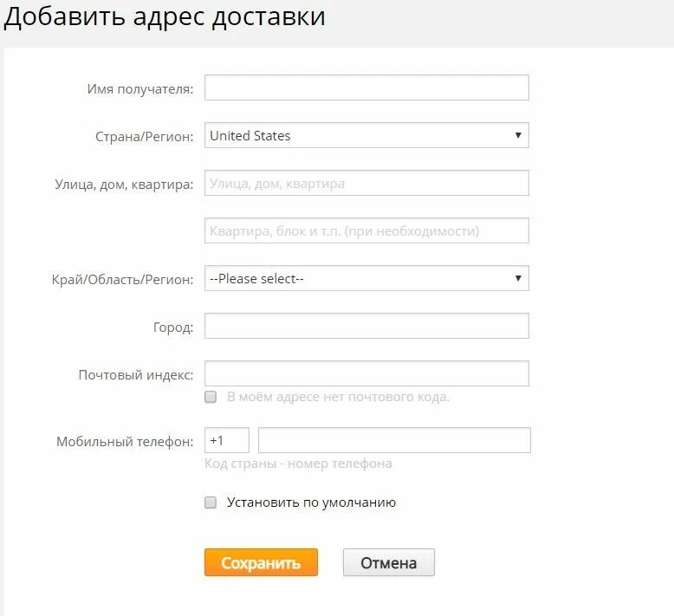Image resolution: width=674 pixels, height=616 pixels.
Task: Focus the mobile phone number field
Action: pos(394,440)
